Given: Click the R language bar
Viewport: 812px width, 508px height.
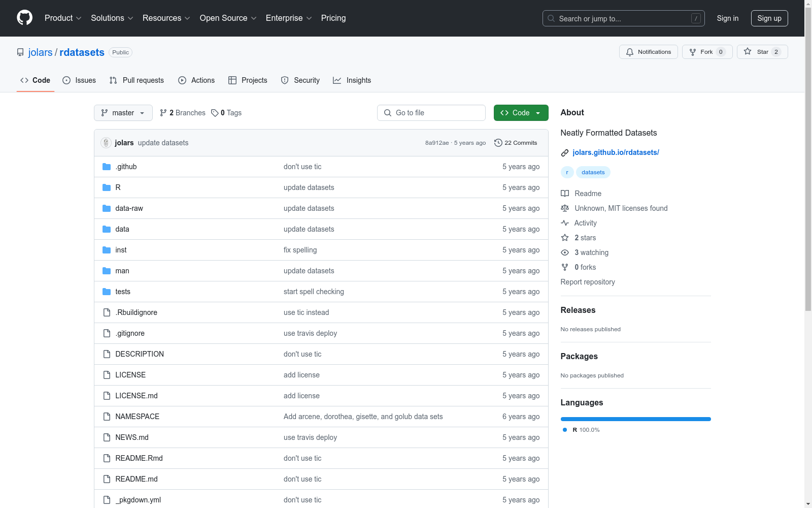Looking at the screenshot, I should [x=636, y=419].
